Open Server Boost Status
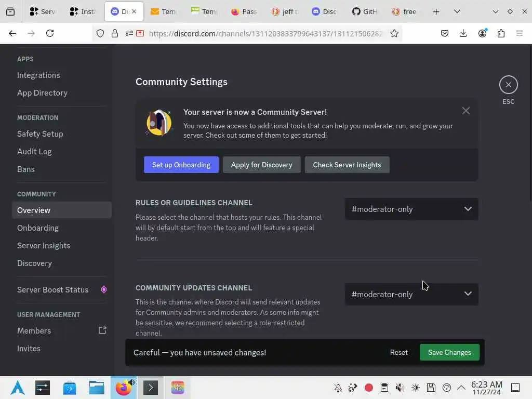Viewport: 532px width, 399px height. coord(61,290)
